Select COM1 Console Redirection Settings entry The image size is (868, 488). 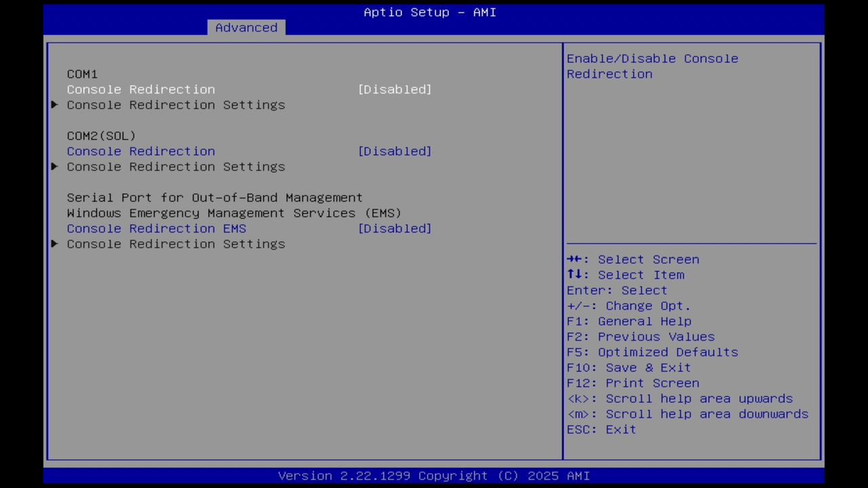[176, 105]
